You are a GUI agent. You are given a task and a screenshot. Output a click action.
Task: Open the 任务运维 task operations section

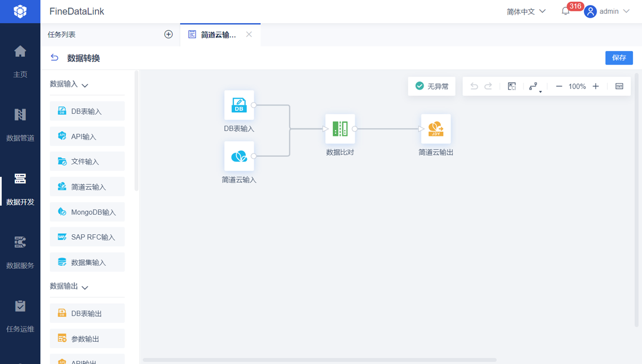click(20, 316)
